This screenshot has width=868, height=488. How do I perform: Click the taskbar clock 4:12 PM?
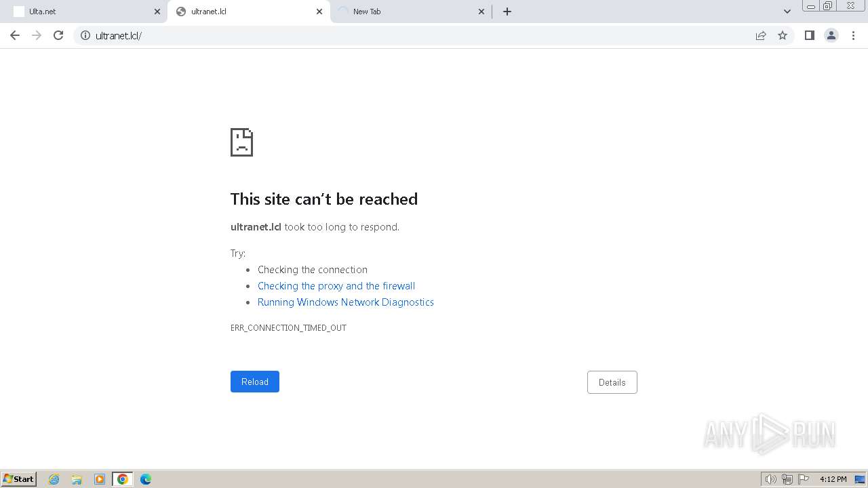pyautogui.click(x=833, y=479)
